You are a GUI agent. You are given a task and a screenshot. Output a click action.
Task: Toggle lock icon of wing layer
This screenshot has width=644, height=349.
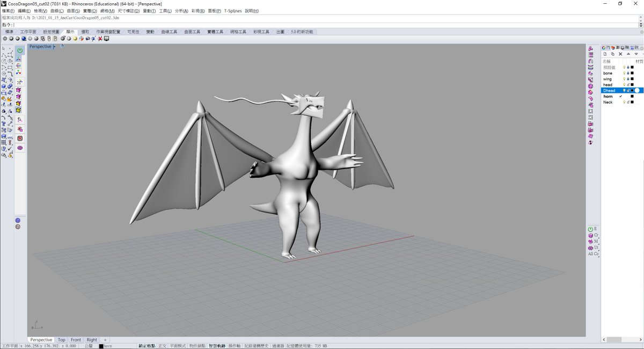coord(628,79)
